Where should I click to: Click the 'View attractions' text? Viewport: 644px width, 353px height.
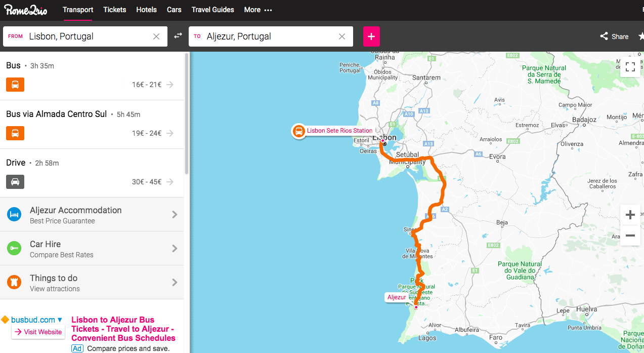[x=55, y=289]
